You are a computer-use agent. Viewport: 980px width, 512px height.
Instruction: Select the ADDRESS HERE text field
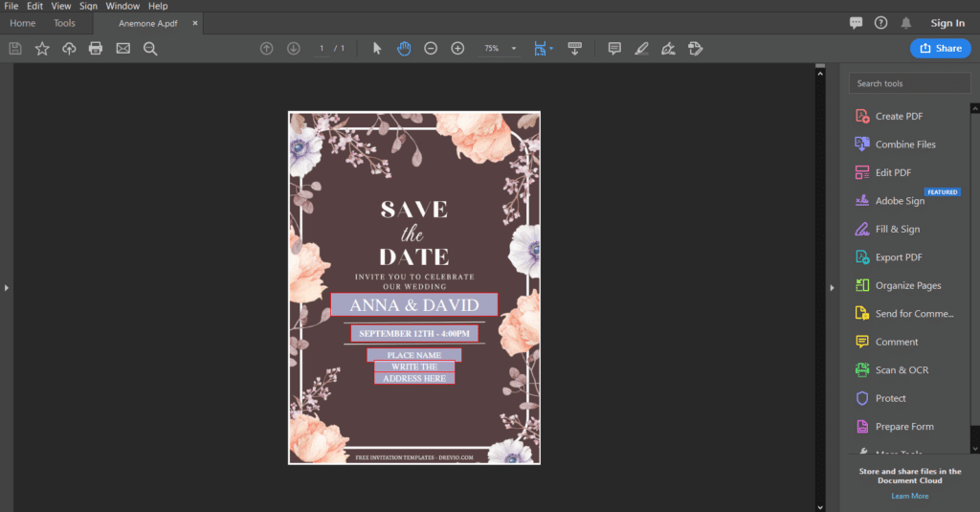[414, 378]
